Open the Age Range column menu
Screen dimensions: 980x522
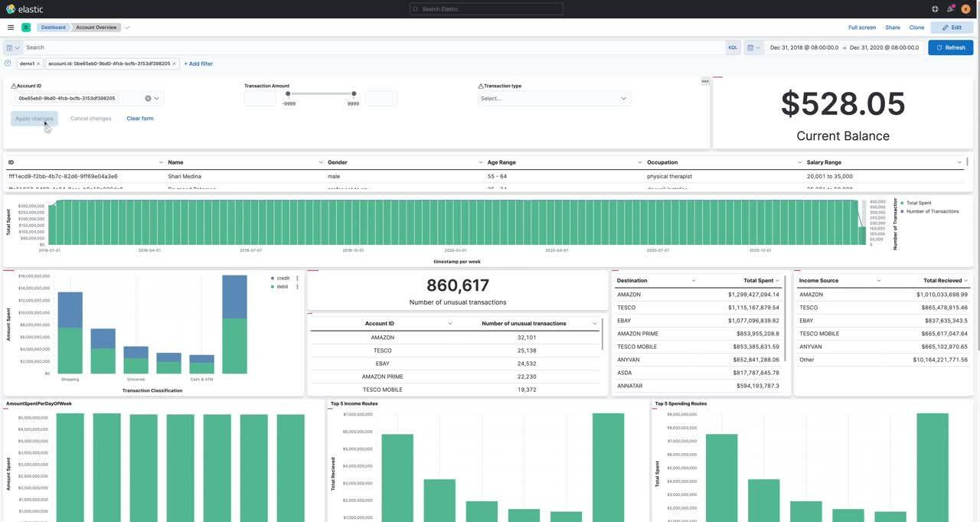click(640, 162)
